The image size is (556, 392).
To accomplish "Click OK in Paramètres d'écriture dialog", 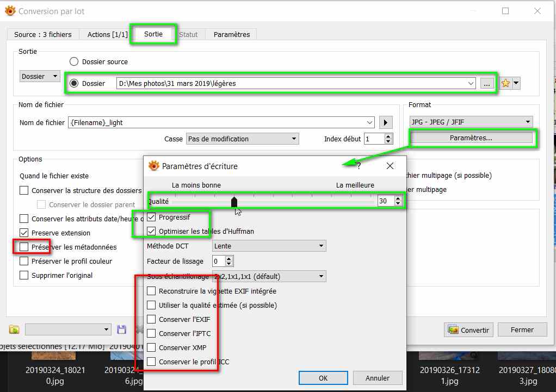I will [323, 378].
